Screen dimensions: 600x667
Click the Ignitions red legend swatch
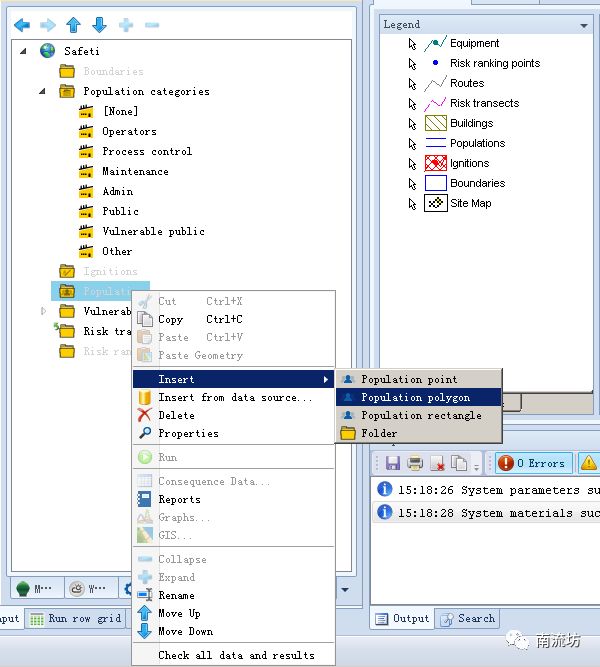(436, 163)
